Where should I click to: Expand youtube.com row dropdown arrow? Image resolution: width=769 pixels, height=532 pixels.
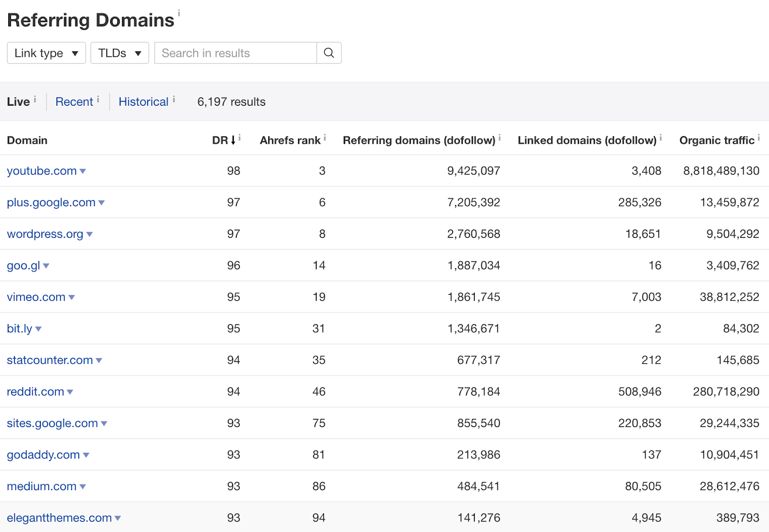83,172
